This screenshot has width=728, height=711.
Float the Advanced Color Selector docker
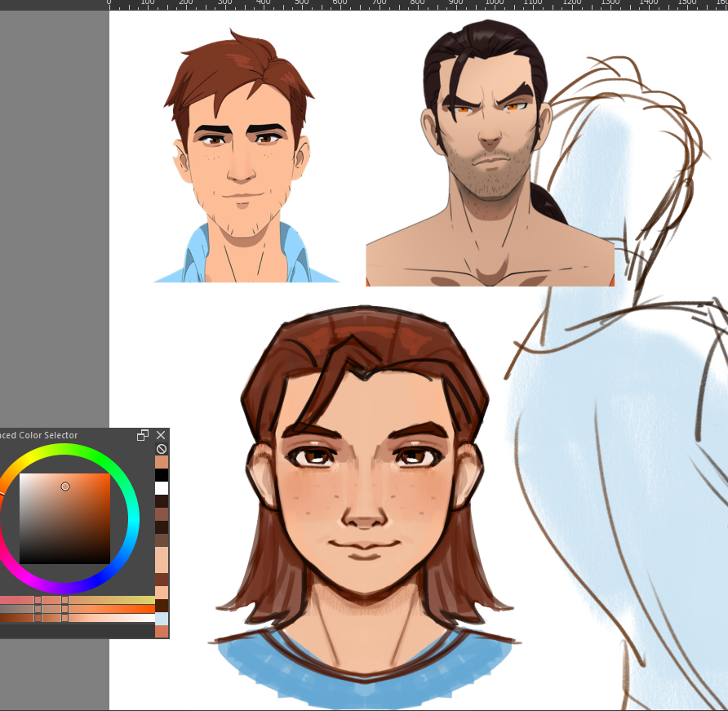pos(143,435)
